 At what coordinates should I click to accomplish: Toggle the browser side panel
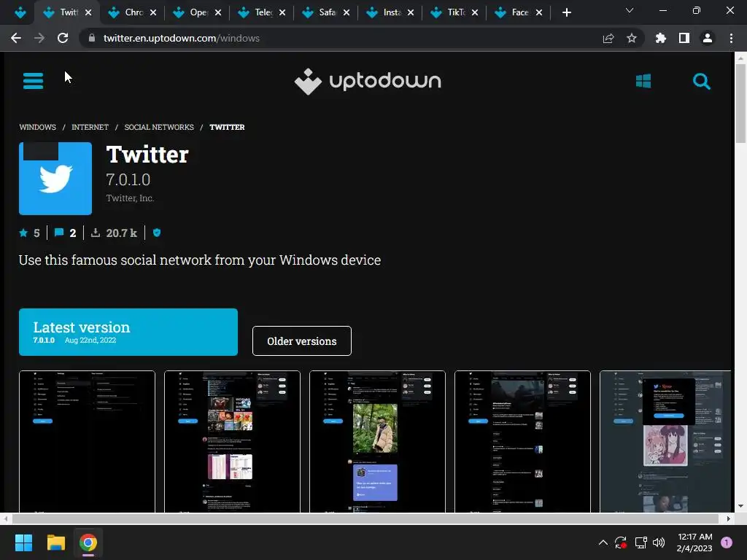[684, 38]
